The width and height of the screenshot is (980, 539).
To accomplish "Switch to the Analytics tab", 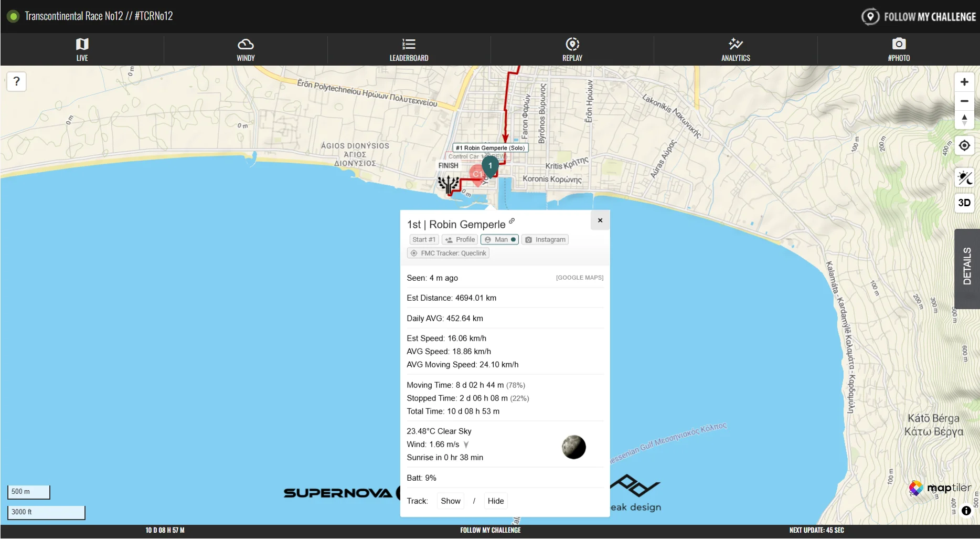I will tap(736, 49).
